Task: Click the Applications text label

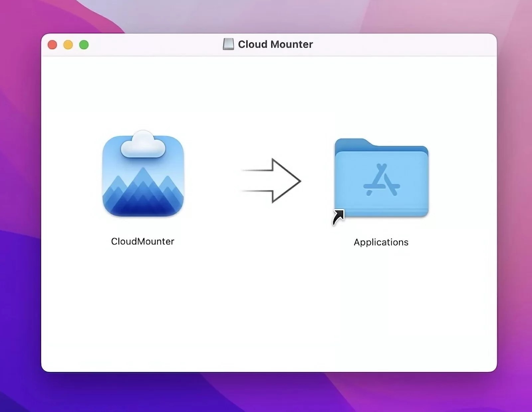Action: [x=381, y=242]
